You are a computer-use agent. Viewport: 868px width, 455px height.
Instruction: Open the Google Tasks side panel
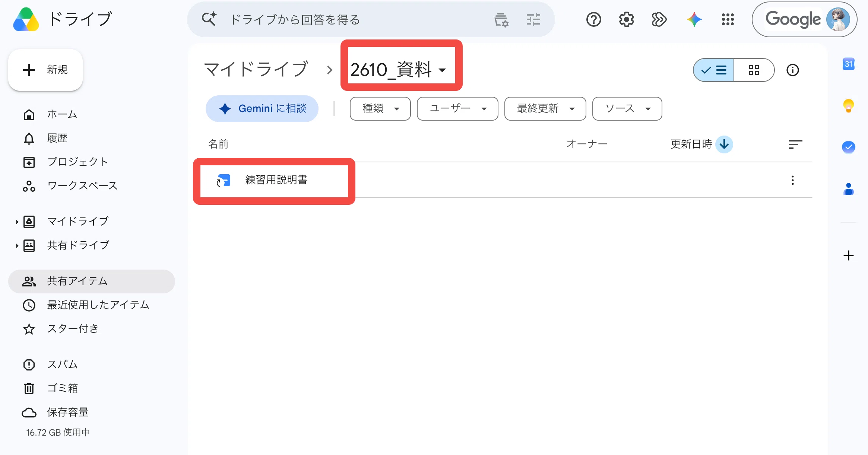[x=848, y=147]
